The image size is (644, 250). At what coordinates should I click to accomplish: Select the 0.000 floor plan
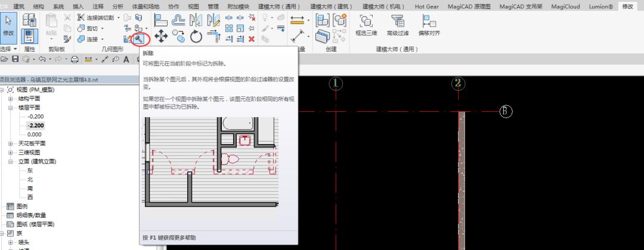(35, 135)
